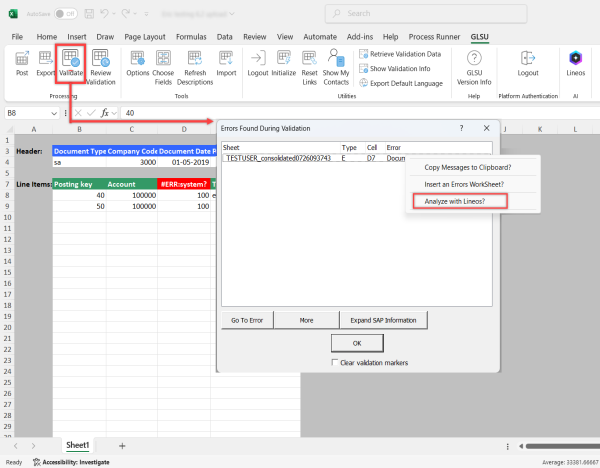
Task: Switch to the Process Runner tab
Action: pos(434,37)
